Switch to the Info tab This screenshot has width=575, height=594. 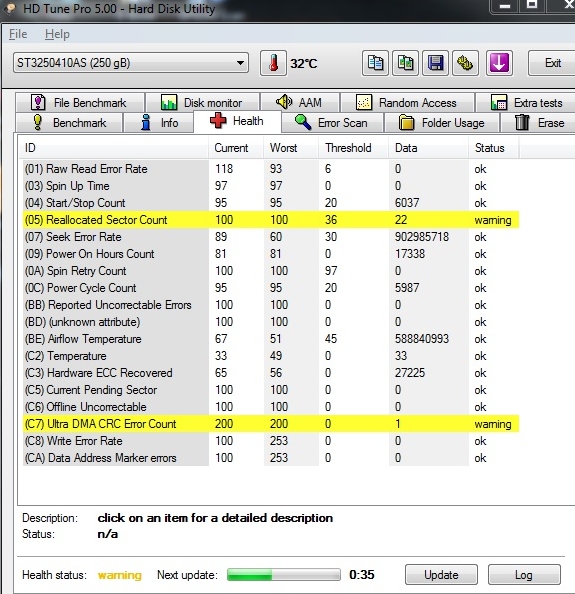159,123
